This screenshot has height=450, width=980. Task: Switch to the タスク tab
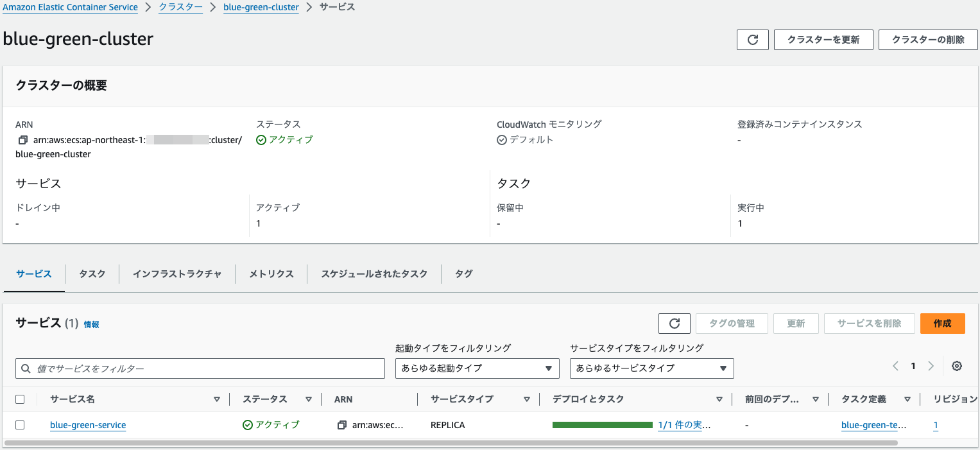click(91, 273)
